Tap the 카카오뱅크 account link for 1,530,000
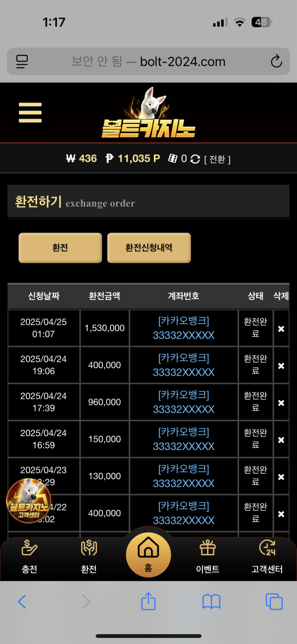 184,328
